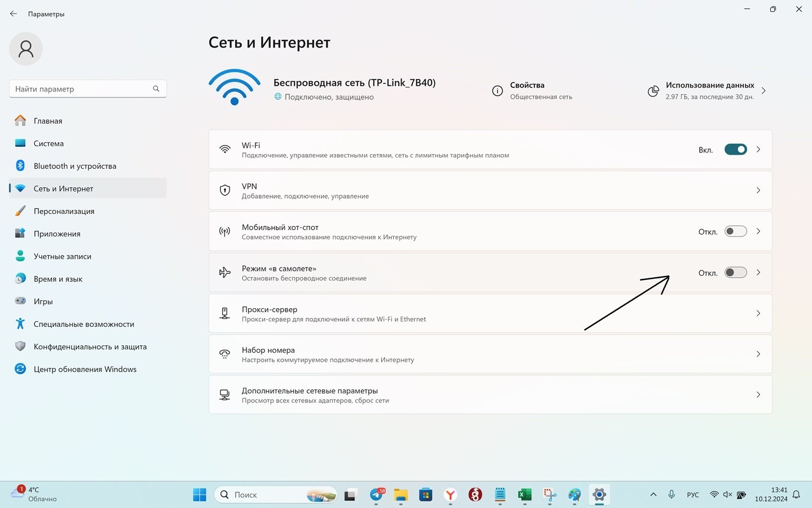The image size is (812, 508).
Task: Select Главная in the sidebar
Action: coord(88,120)
